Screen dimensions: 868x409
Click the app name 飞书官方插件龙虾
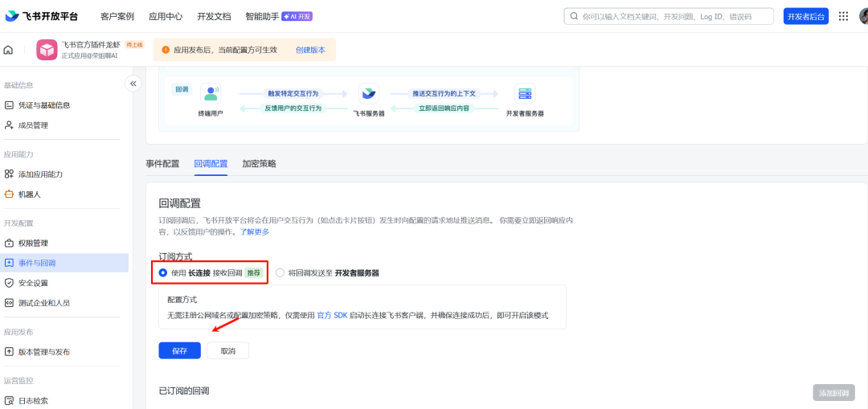coord(91,45)
